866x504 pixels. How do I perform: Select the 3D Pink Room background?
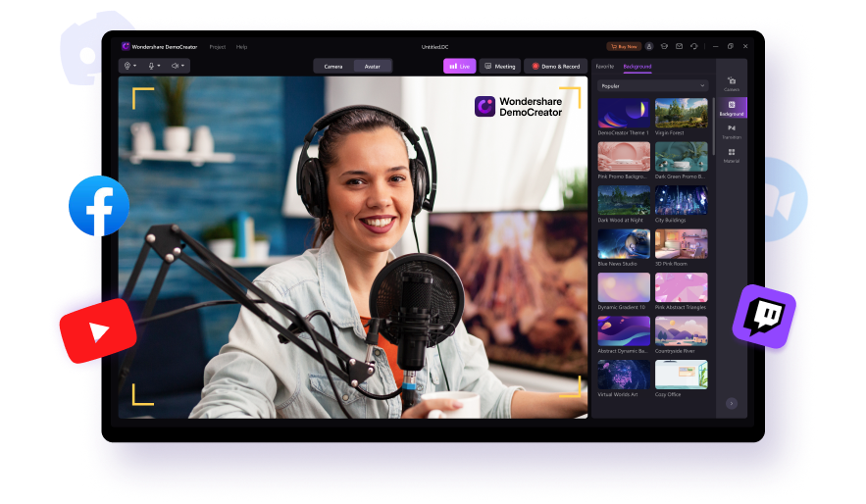click(681, 244)
